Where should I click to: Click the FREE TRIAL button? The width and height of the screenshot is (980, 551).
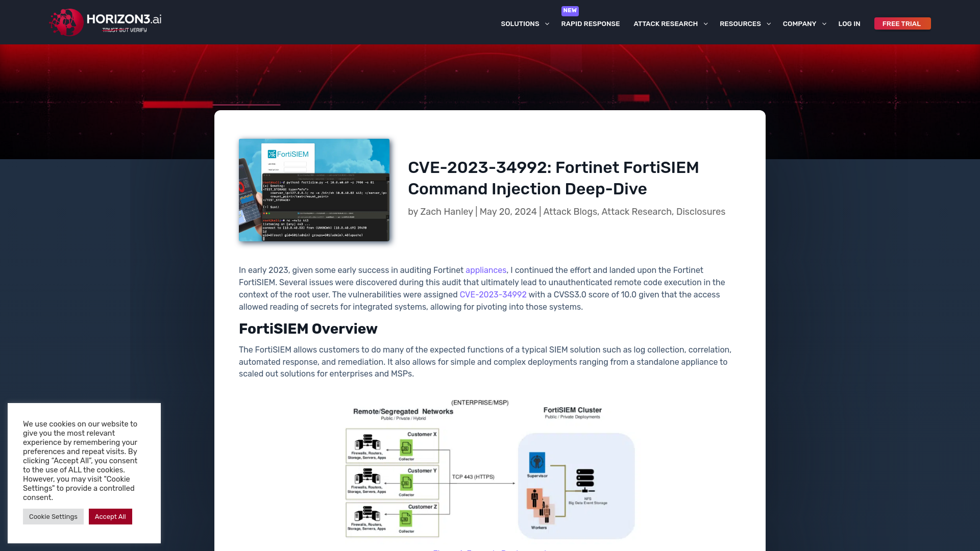pyautogui.click(x=902, y=23)
